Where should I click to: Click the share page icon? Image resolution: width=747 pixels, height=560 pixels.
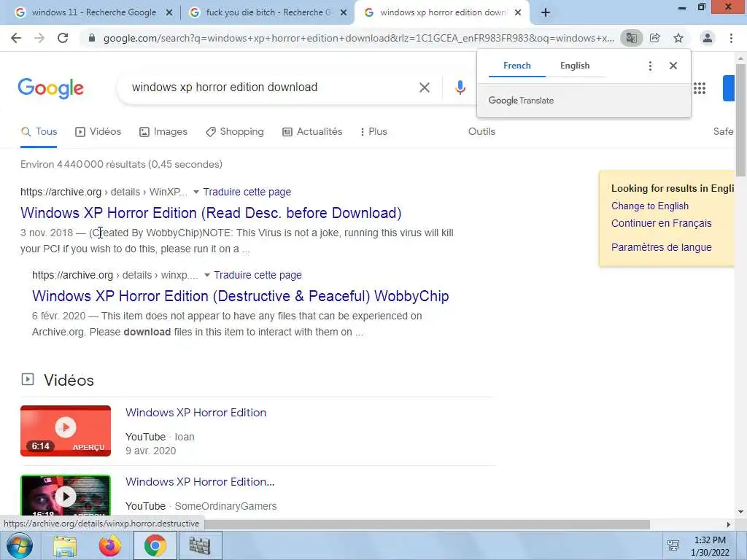(x=655, y=38)
